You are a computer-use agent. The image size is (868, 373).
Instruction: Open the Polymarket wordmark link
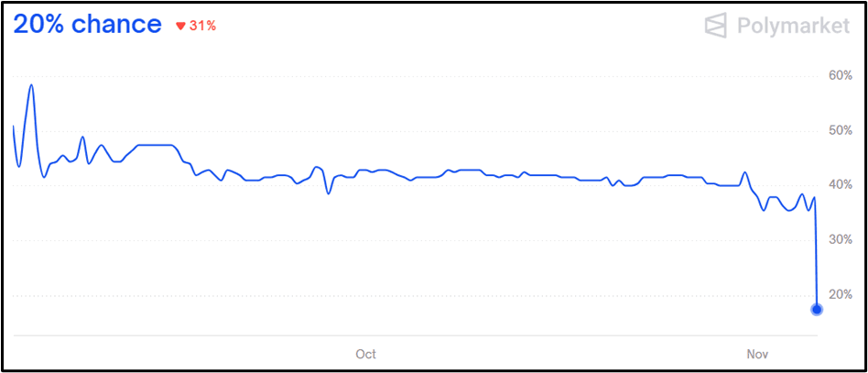tap(793, 26)
